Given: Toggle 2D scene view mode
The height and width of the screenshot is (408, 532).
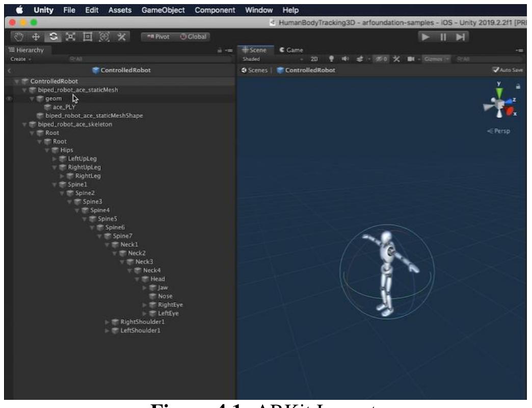Looking at the screenshot, I should 314,59.
